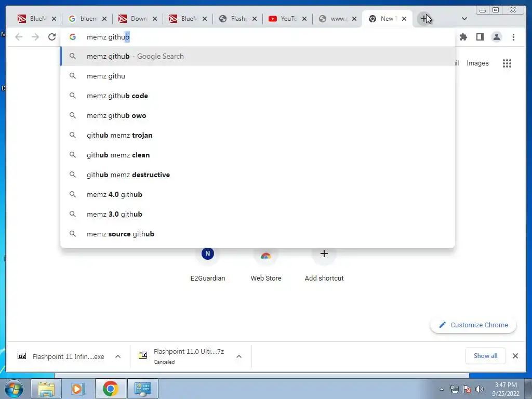Reload the current page
532x399 pixels.
pos(52,37)
